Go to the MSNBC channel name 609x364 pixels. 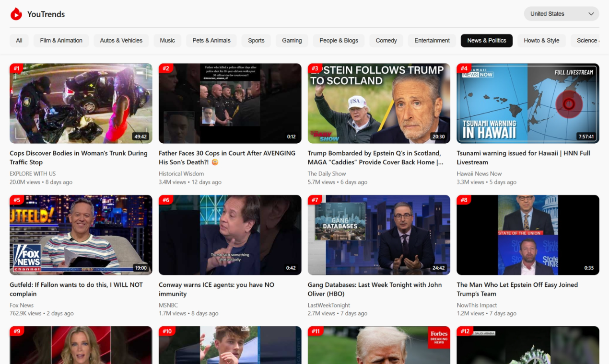point(168,305)
